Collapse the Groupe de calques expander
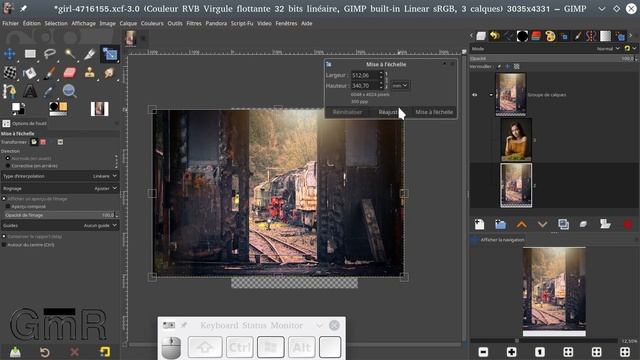The height and width of the screenshot is (360, 640). (491, 95)
